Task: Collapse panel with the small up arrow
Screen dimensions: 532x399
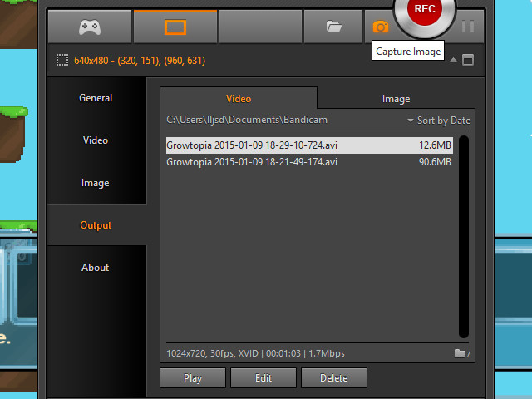Action: 453,60
